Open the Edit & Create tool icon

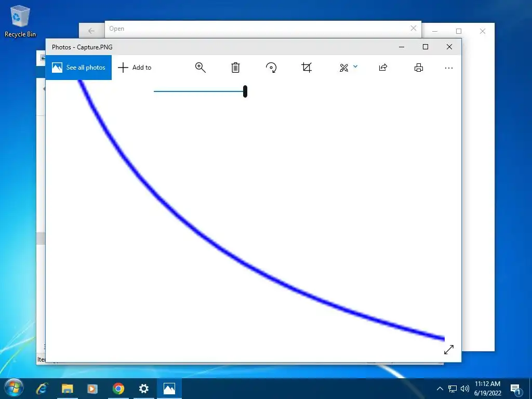(344, 68)
